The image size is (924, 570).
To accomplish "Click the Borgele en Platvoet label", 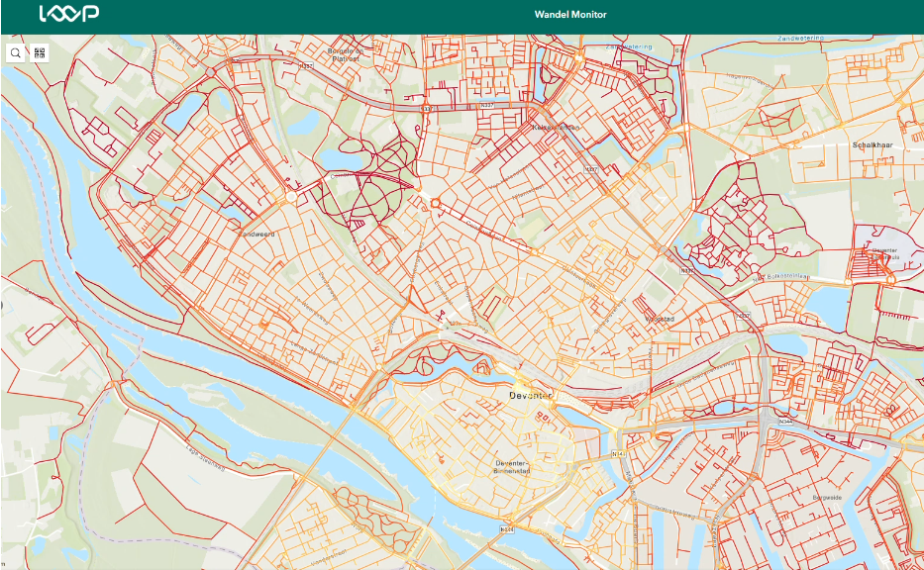I will 347,53.
